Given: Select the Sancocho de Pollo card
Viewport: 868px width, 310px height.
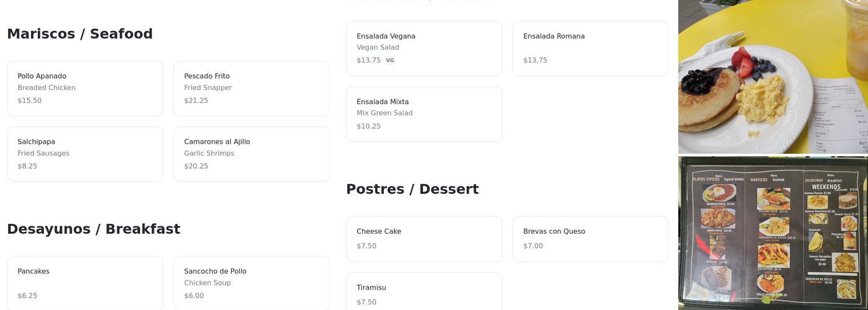Looking at the screenshot, I should [x=251, y=283].
